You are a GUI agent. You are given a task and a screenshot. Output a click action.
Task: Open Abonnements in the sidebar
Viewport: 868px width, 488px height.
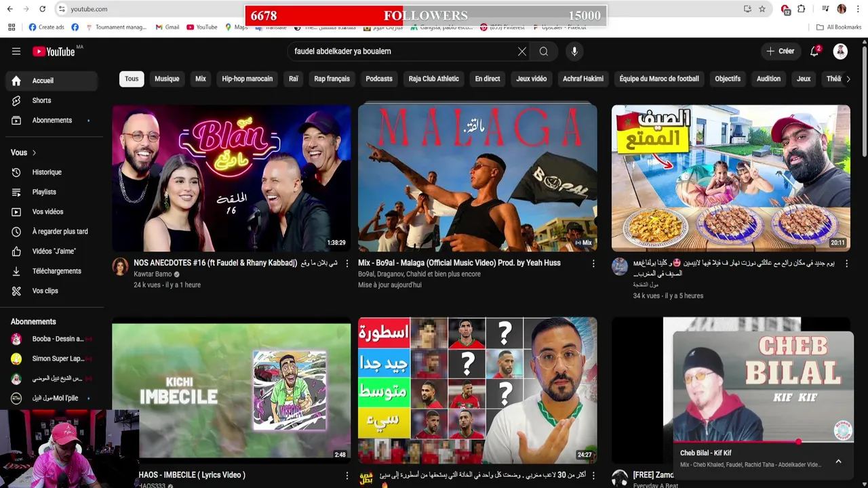coord(52,121)
